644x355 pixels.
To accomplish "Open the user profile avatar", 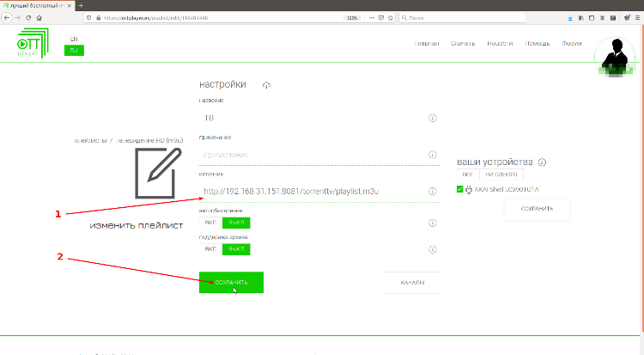I will click(619, 53).
